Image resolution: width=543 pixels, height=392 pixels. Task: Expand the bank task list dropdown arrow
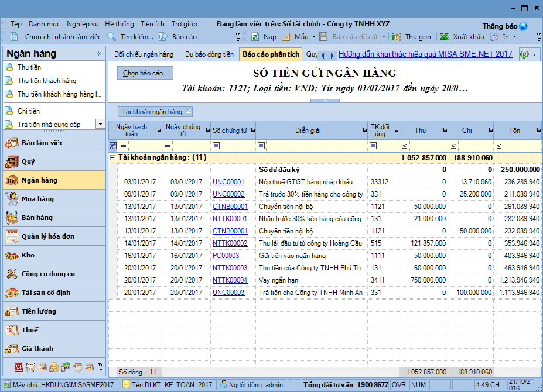point(100,124)
